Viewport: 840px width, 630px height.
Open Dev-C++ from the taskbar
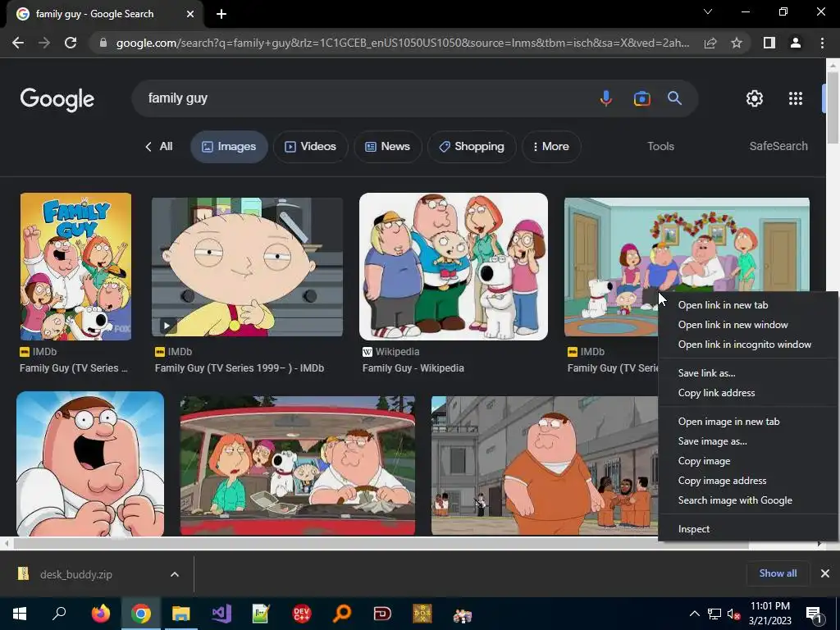pos(302,614)
